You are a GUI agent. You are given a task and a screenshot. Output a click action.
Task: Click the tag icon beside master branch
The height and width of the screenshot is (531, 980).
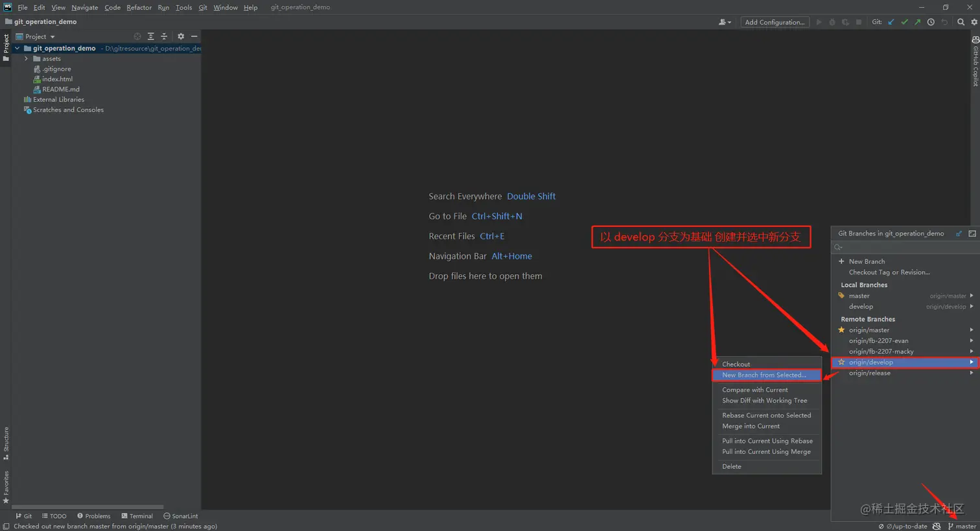[841, 296]
